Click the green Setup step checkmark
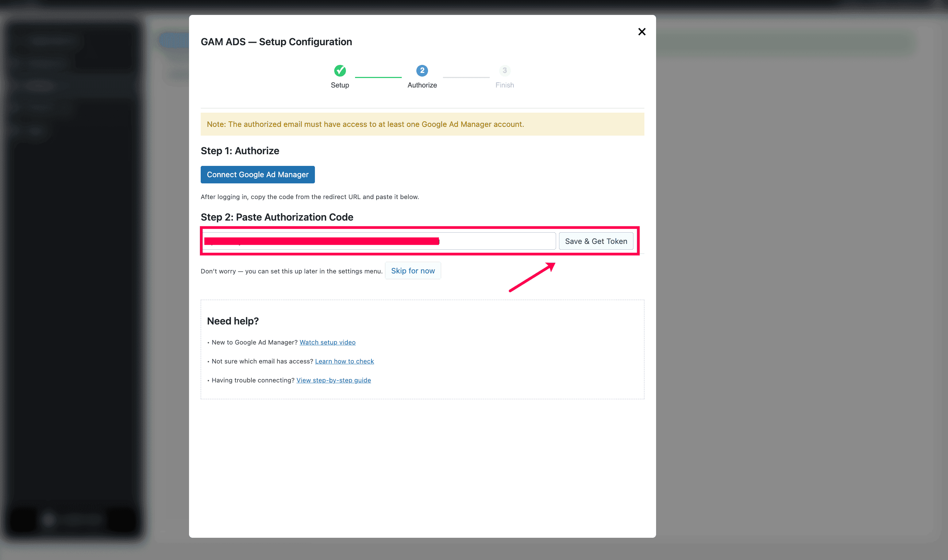This screenshot has width=948, height=560. [340, 71]
